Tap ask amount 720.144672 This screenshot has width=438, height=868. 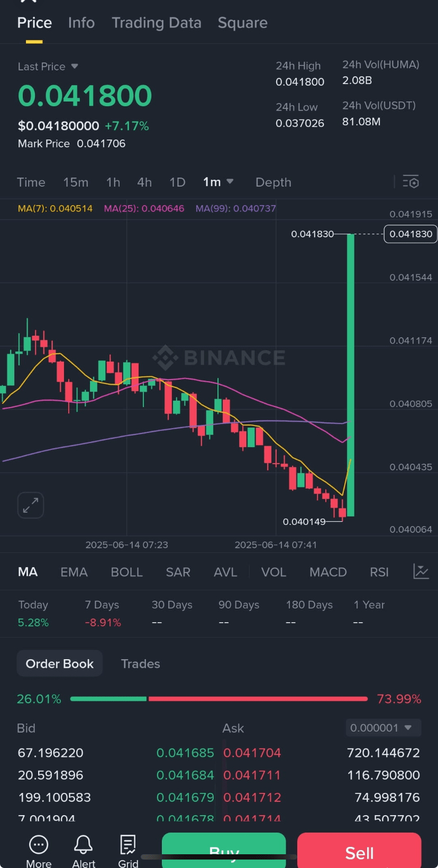pos(384,753)
